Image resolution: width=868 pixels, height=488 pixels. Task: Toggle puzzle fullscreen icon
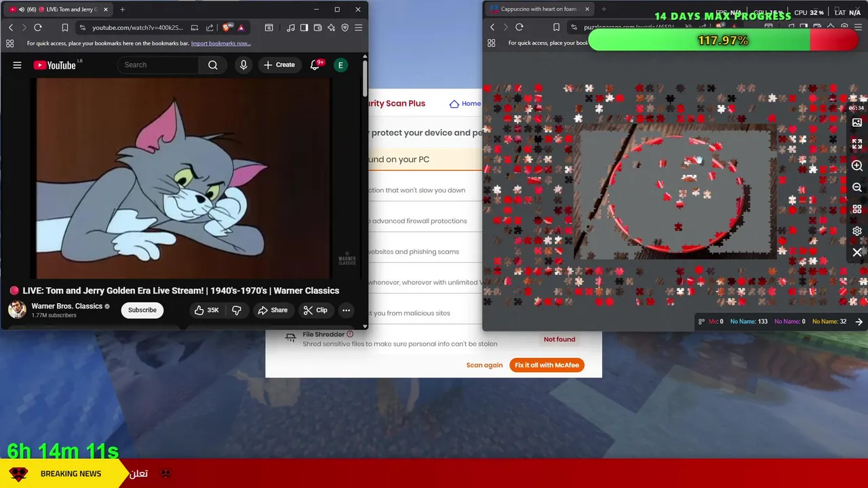pyautogui.click(x=857, y=144)
